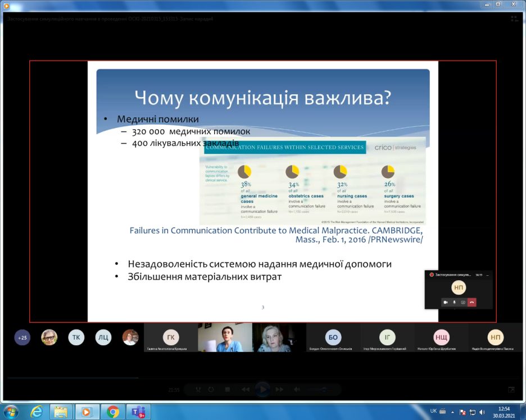Mute the player volume speaker icon
Image resolution: width=526 pixels, height=420 pixels.
click(297, 389)
